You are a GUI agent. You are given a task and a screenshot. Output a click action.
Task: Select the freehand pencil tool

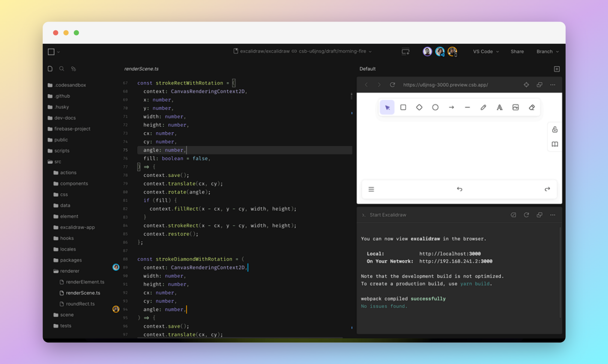click(x=483, y=108)
